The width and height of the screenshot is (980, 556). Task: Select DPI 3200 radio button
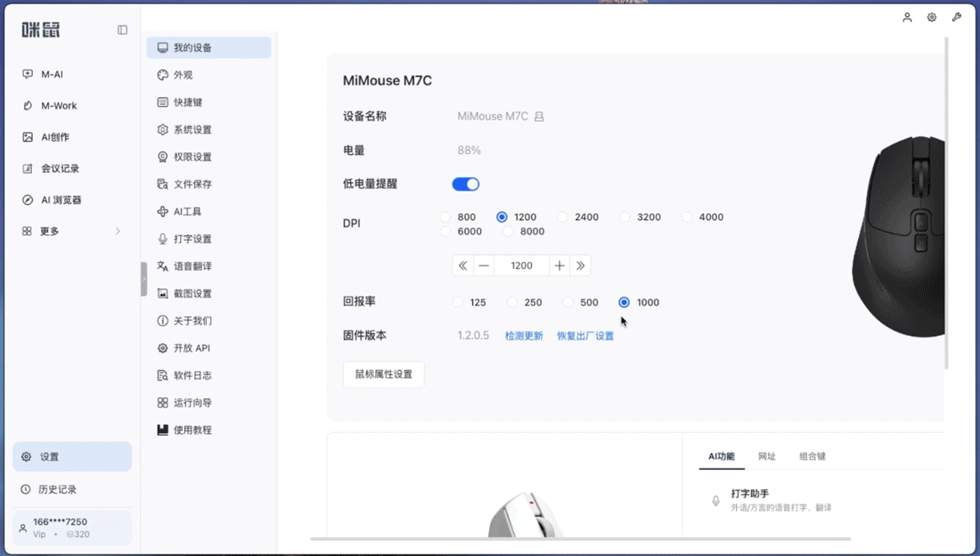(x=625, y=217)
